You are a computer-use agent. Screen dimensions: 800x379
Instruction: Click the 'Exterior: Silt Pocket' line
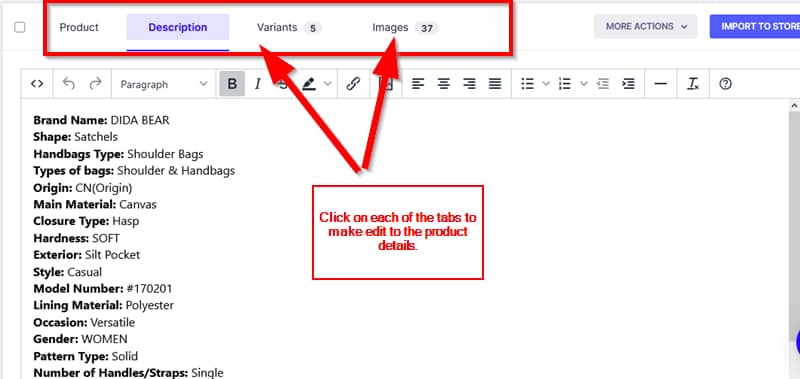click(x=86, y=255)
